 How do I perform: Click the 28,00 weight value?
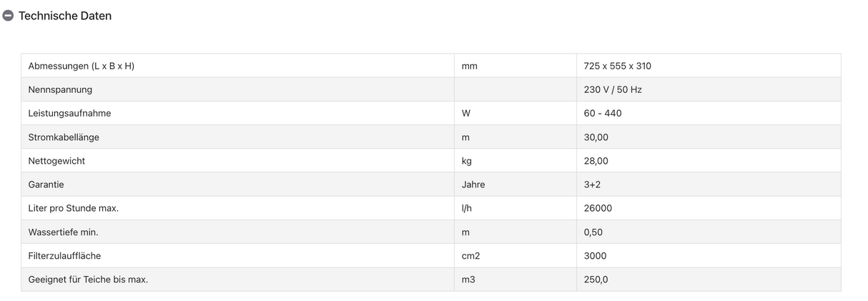point(596,161)
